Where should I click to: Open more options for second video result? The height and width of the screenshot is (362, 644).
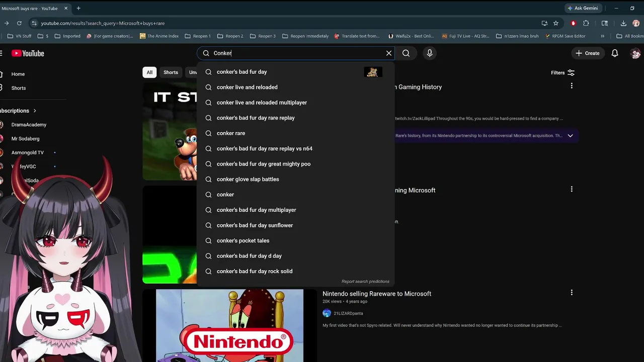572,189
